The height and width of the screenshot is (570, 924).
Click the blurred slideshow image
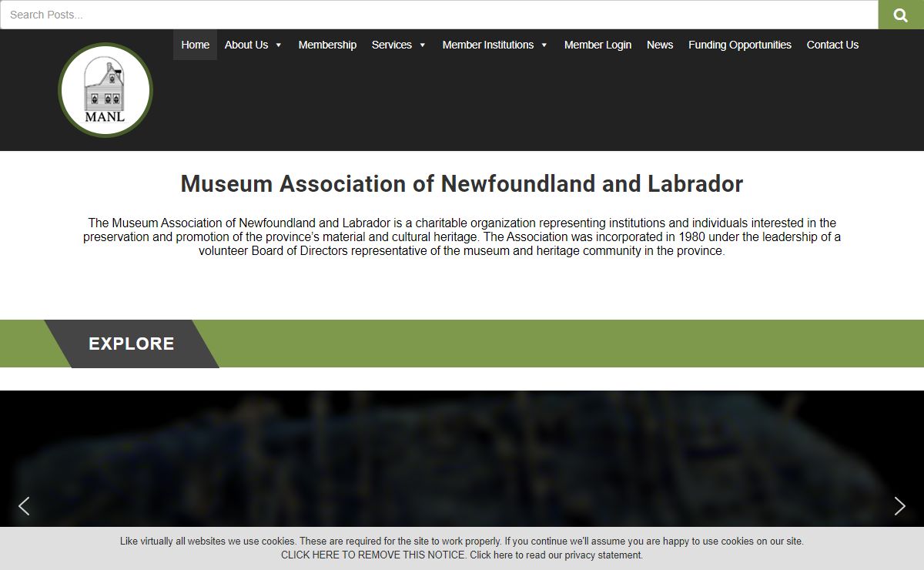(x=462, y=458)
